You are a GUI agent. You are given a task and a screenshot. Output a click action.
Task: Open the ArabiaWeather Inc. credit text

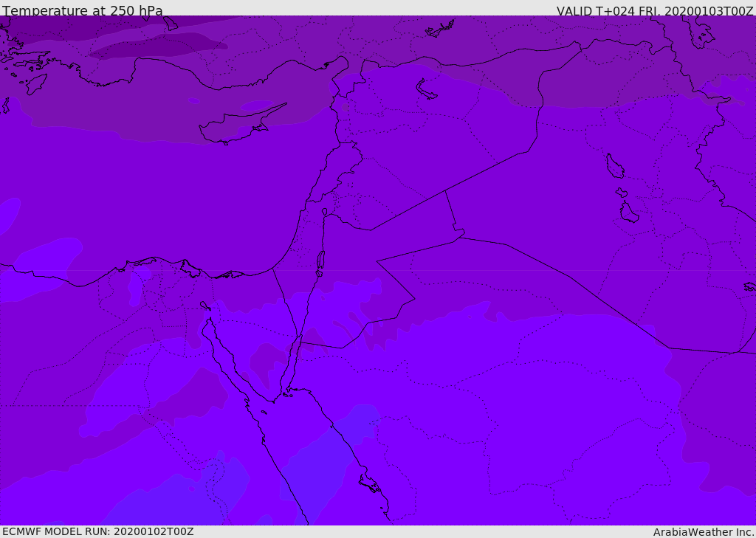(x=704, y=532)
